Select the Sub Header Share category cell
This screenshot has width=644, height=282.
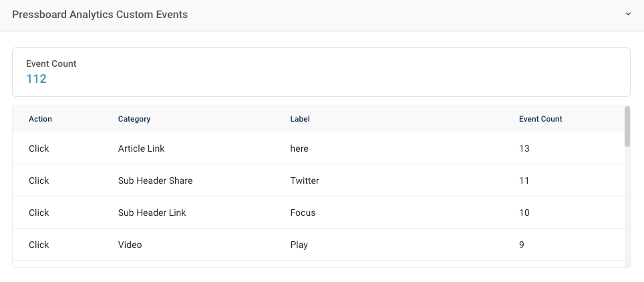tap(155, 180)
